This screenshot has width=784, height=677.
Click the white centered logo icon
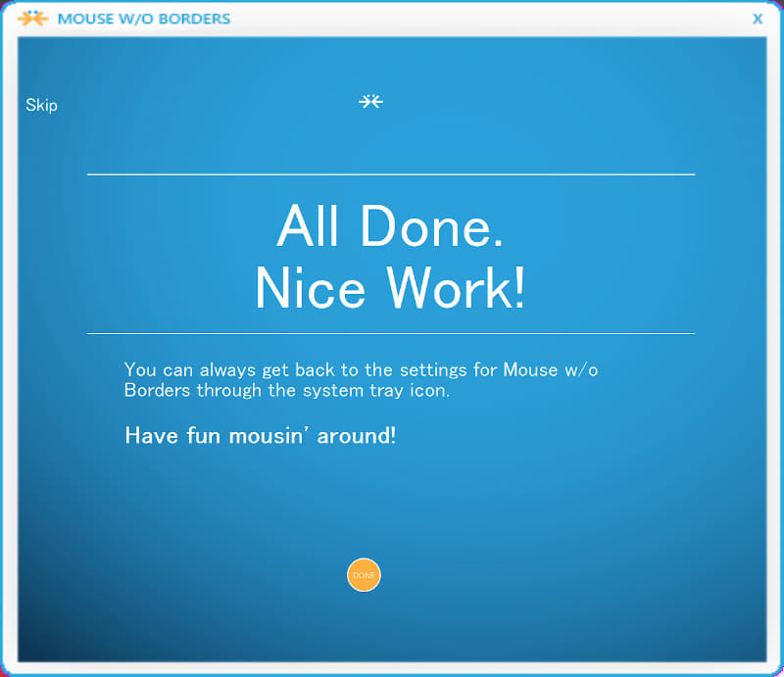coord(370,102)
